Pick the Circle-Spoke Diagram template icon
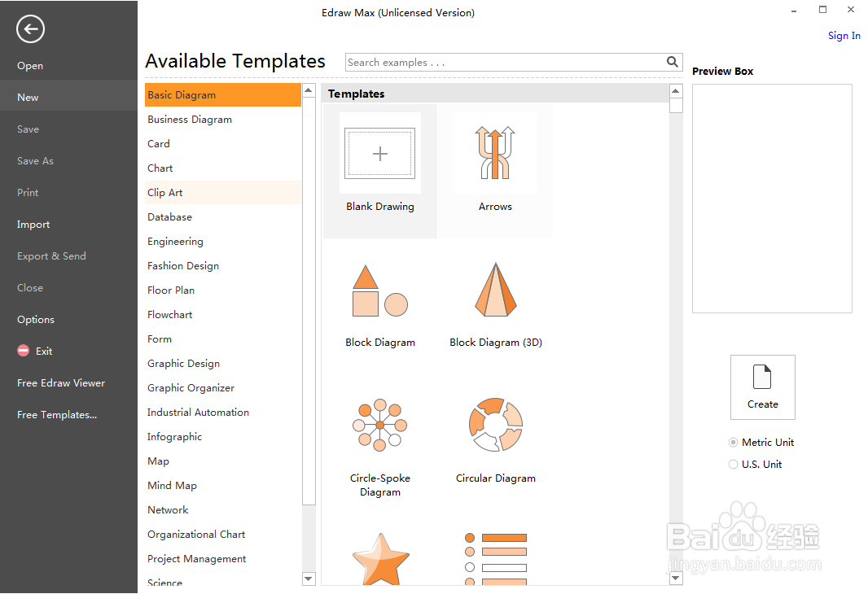The height and width of the screenshot is (594, 868). pyautogui.click(x=379, y=425)
